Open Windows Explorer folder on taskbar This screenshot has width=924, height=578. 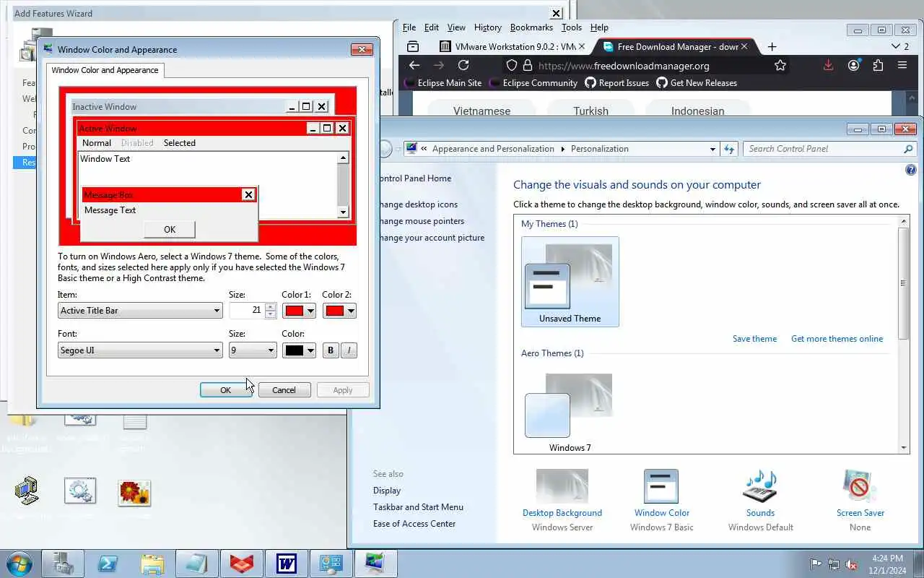152,564
